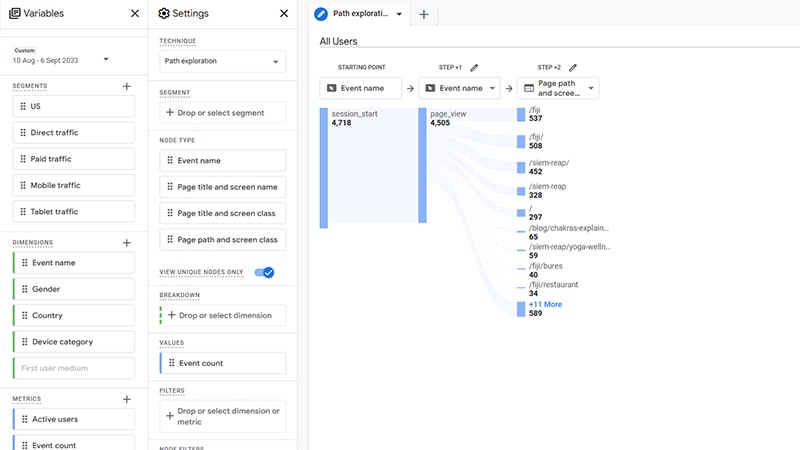This screenshot has width=800, height=450.
Task: Open the Starting Point Event name dropdown
Action: coord(360,89)
